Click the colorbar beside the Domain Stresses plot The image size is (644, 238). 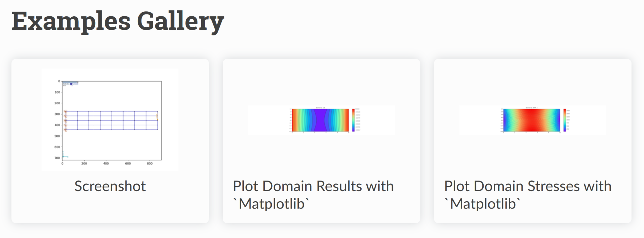pos(565,120)
